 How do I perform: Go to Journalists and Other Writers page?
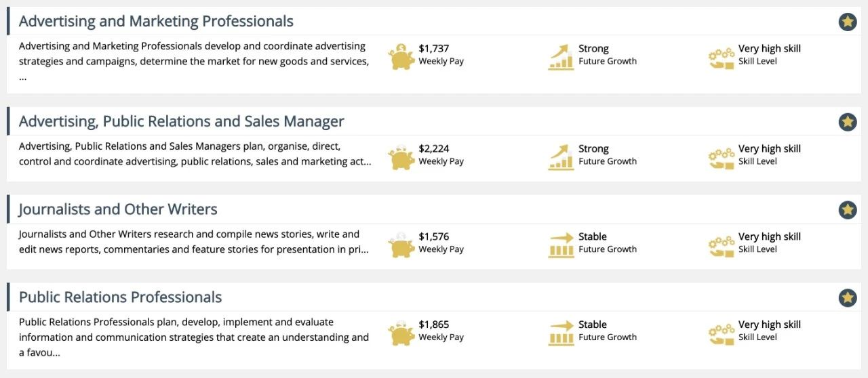(x=118, y=209)
